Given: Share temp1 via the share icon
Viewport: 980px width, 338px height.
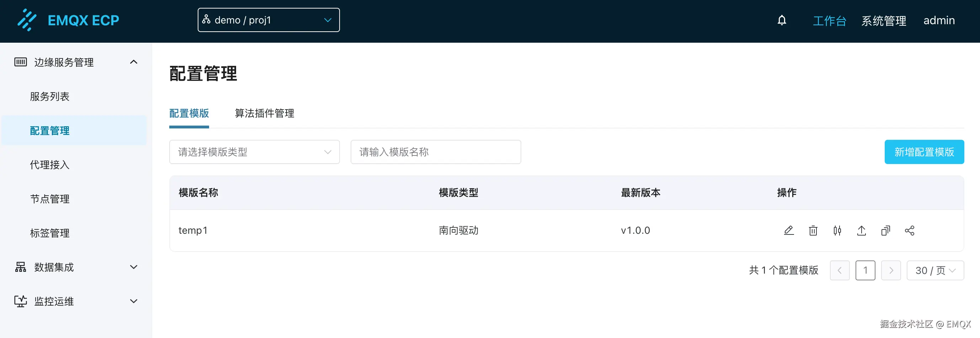Looking at the screenshot, I should pyautogui.click(x=910, y=230).
